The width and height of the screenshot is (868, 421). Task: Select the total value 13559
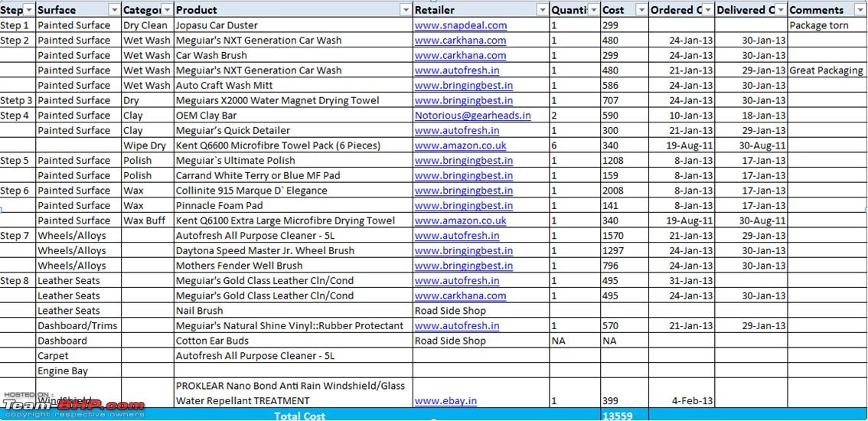tap(625, 415)
